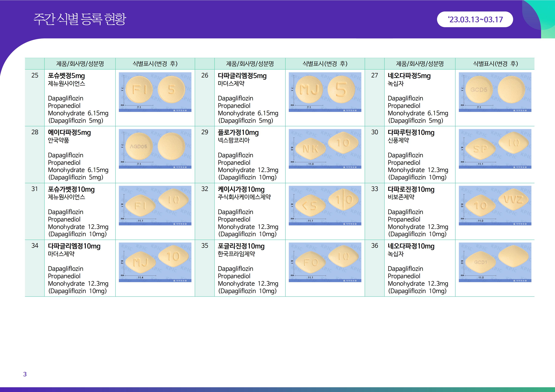This screenshot has height=392, width=555.
Task: Click the MJ 5 pill image for 다파글리엠정5mg
Action: click(325, 92)
